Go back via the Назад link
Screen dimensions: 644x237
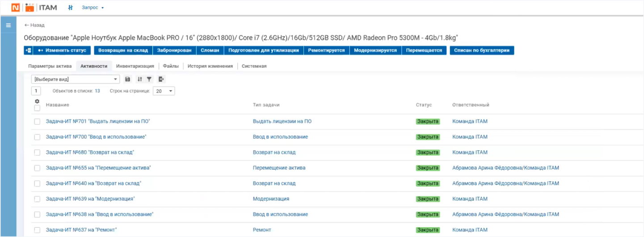(x=34, y=25)
